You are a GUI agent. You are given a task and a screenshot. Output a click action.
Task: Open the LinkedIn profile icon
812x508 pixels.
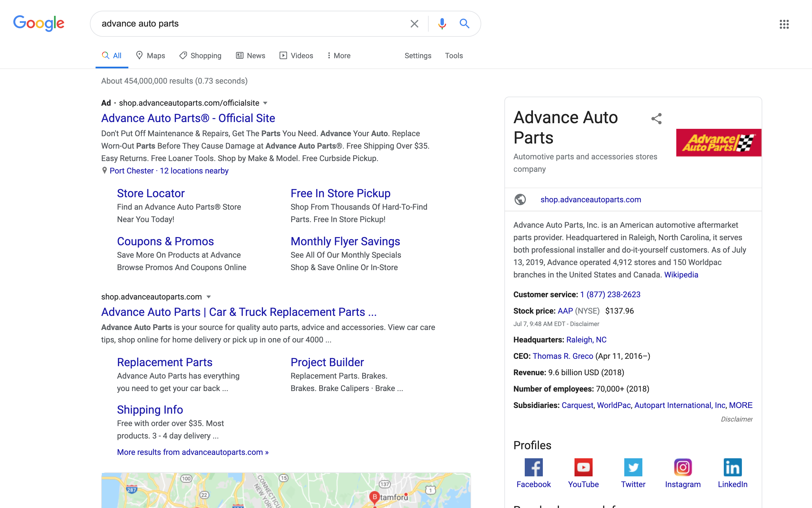click(733, 467)
